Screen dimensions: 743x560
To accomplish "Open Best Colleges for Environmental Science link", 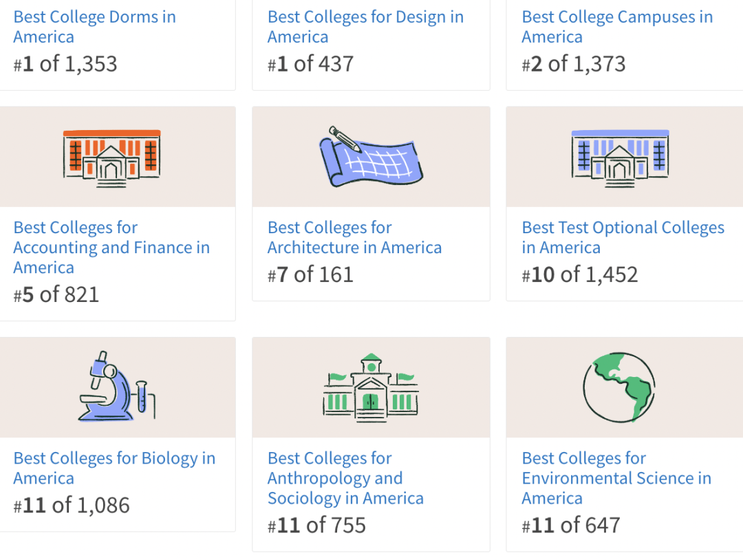I will coord(616,478).
